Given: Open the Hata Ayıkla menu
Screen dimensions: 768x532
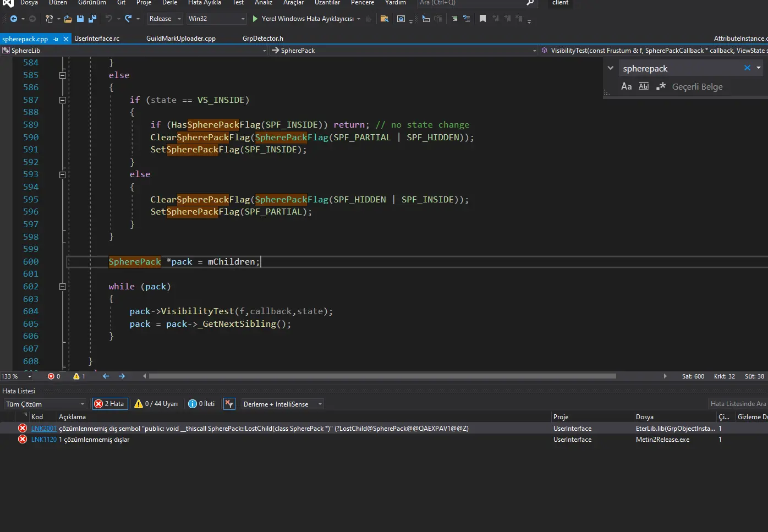Looking at the screenshot, I should coord(204,3).
